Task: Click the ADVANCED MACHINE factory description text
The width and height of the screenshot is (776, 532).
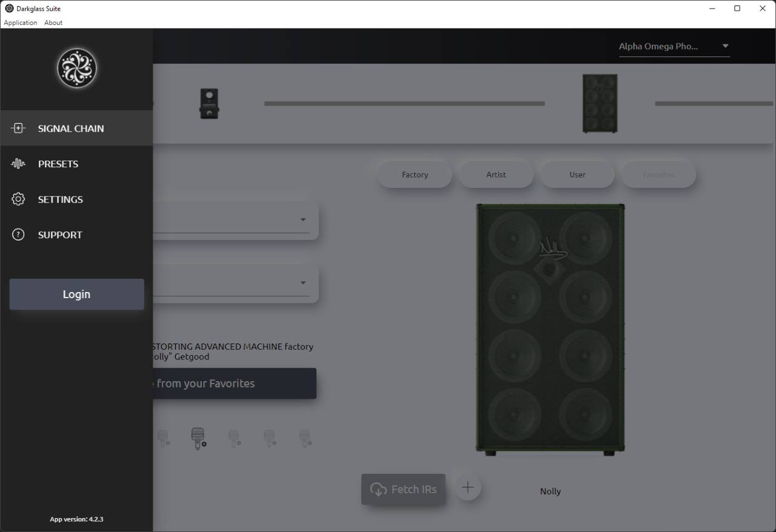Action: coord(233,351)
